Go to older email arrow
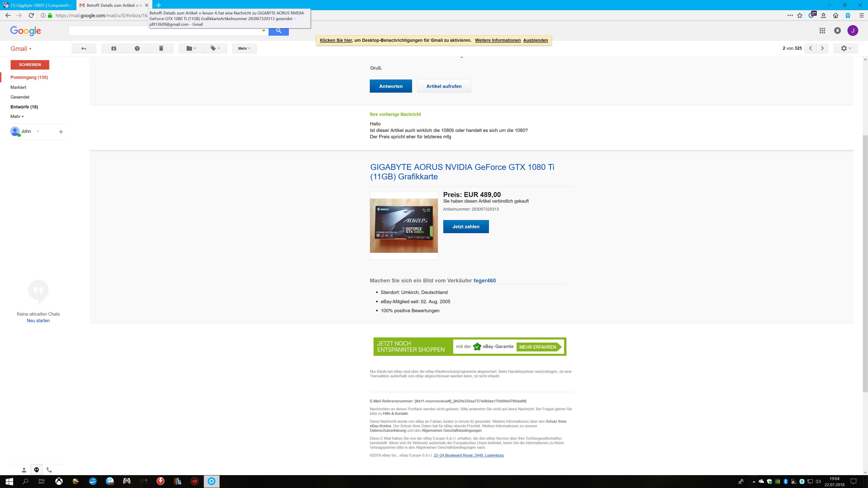Screen dimensions: 868x488 [822, 49]
